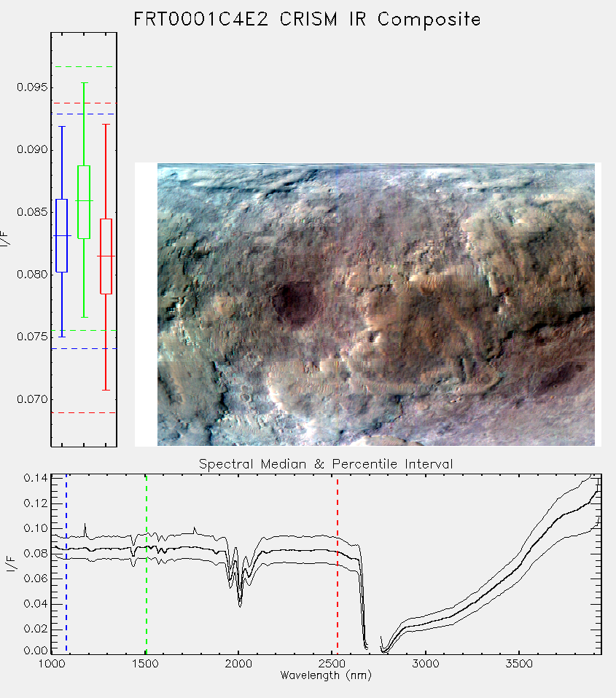Click the Wavelength (nm) axis label
Screen dimensions: 616x698
(326, 675)
